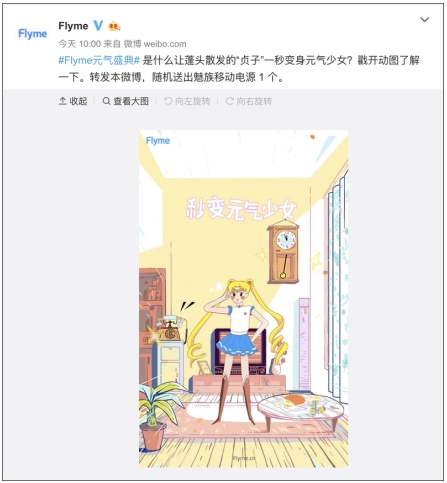This screenshot has width=447, height=483.
Task: Click the rotate-left arrow icon
Action: pos(168,101)
